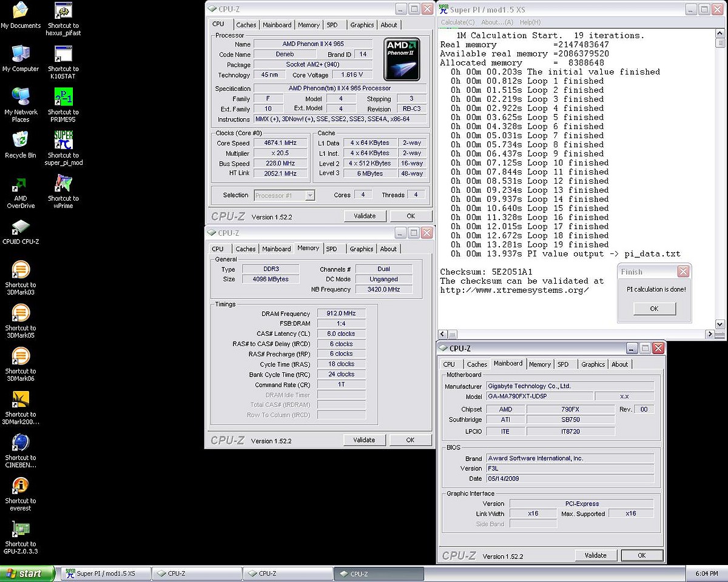Image resolution: width=728 pixels, height=582 pixels.
Task: Click OK in the Mainboard CPU-Z window
Action: pyautogui.click(x=642, y=555)
